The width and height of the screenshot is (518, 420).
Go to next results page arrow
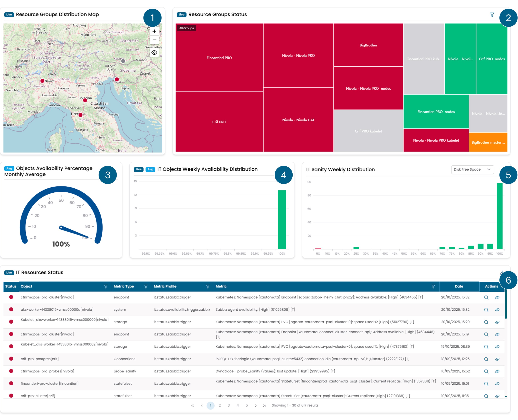coord(256,406)
